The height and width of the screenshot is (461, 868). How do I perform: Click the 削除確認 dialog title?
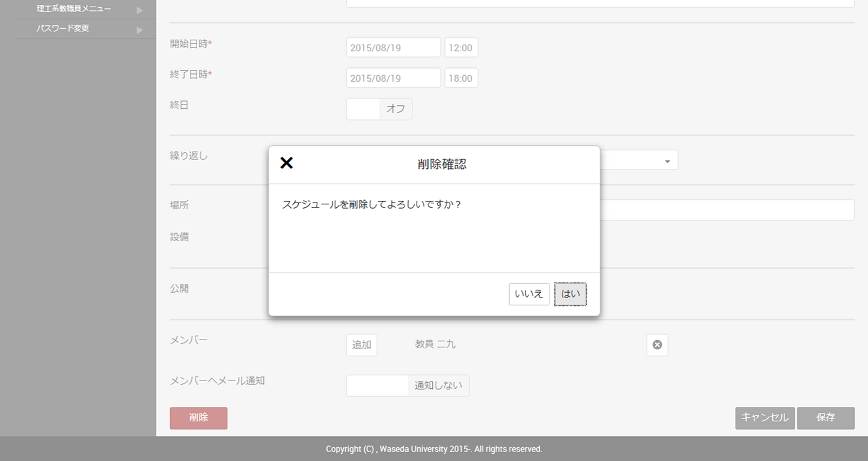442,164
